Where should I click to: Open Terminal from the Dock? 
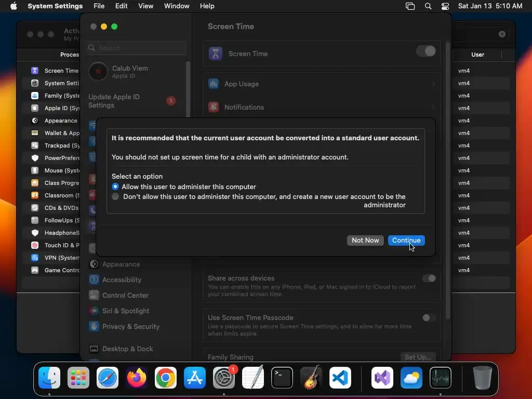click(282, 378)
